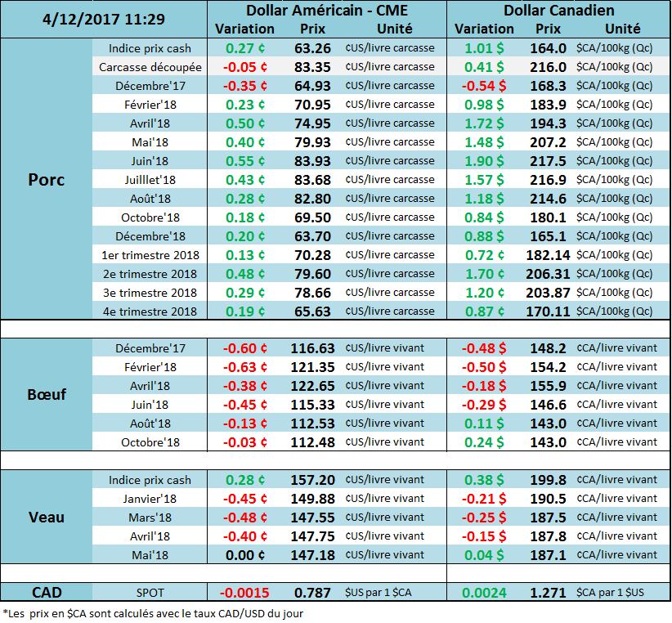The width and height of the screenshot is (672, 623).
Task: Click the Veau category cell
Action: click(x=46, y=517)
